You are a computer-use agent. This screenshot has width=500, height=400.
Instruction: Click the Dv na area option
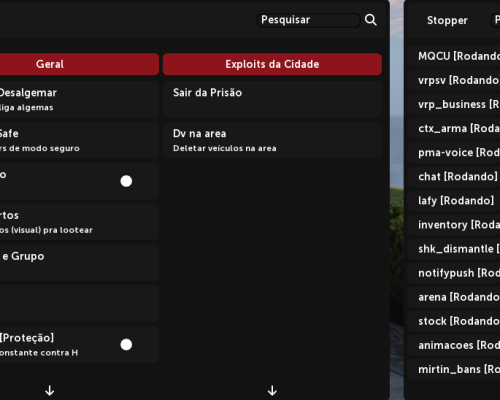tap(272, 140)
